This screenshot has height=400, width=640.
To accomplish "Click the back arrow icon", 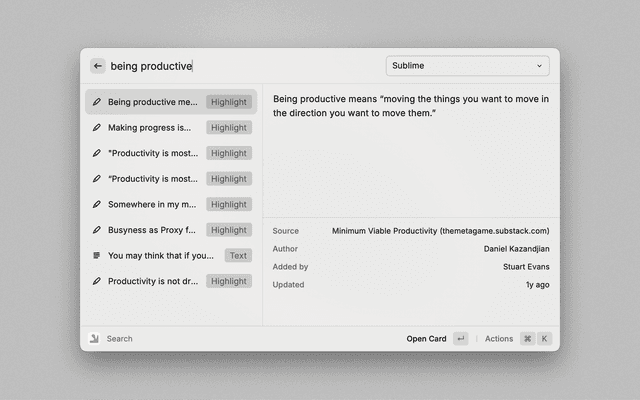I will coord(98,66).
